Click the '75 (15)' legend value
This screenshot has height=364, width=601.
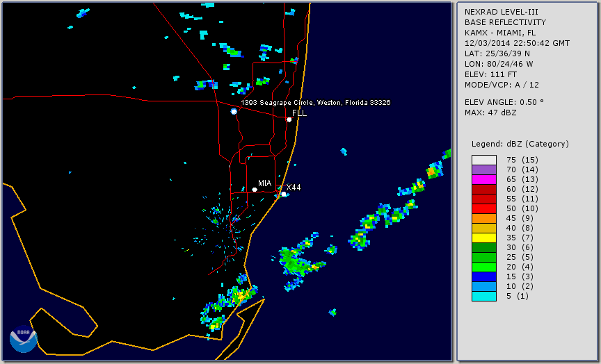tap(522, 160)
